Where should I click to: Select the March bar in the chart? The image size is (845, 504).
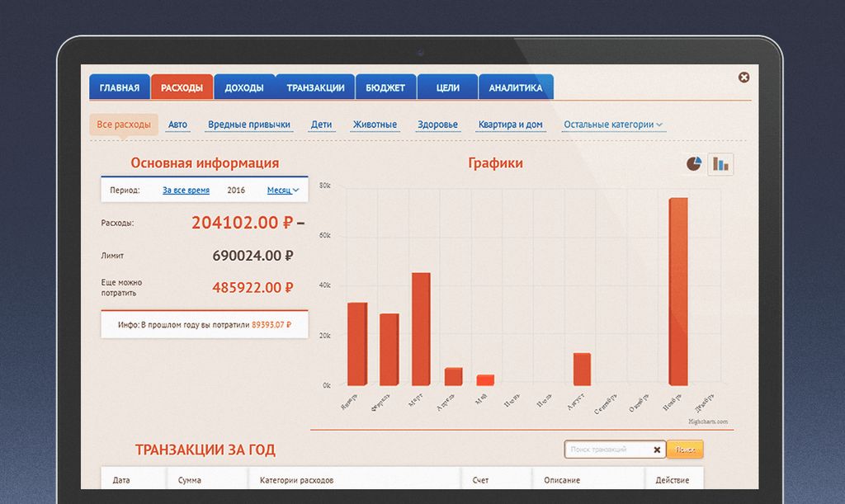pyautogui.click(x=421, y=329)
